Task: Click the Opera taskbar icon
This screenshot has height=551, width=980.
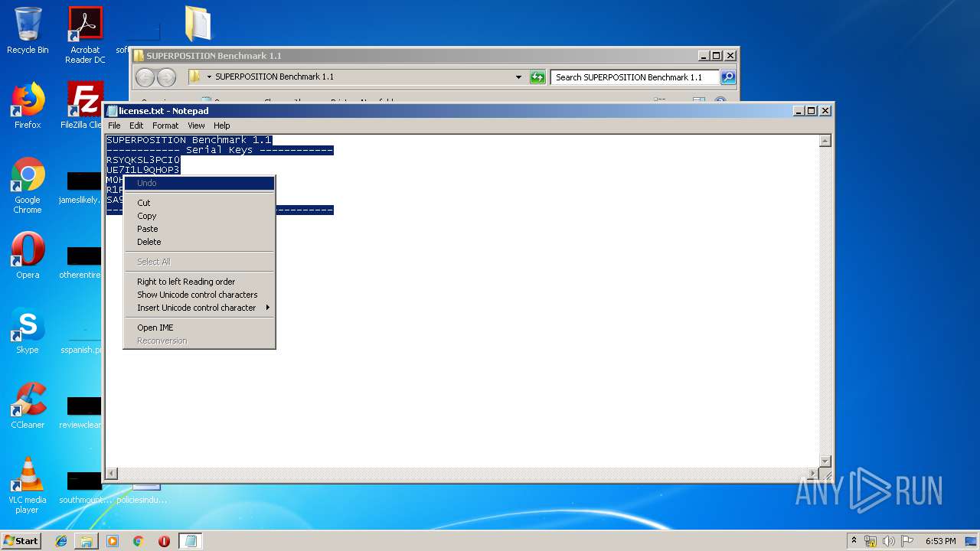Action: point(164,541)
